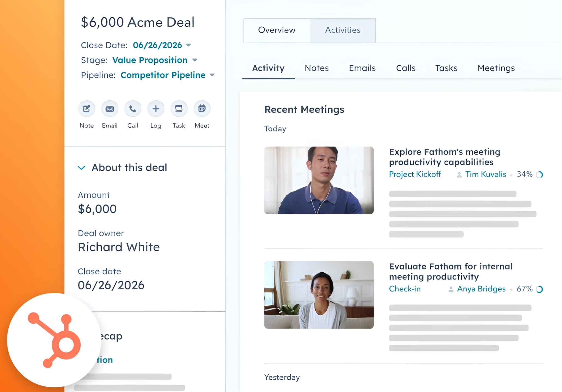This screenshot has height=392, width=562.
Task: Click the 06/26/2026 value under Close date
Action: click(x=111, y=285)
